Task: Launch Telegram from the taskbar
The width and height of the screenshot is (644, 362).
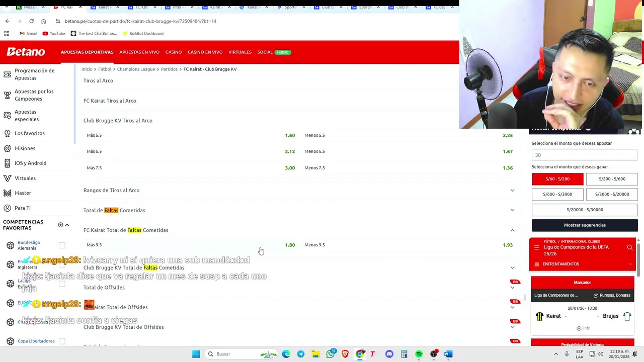Action: coord(301,354)
